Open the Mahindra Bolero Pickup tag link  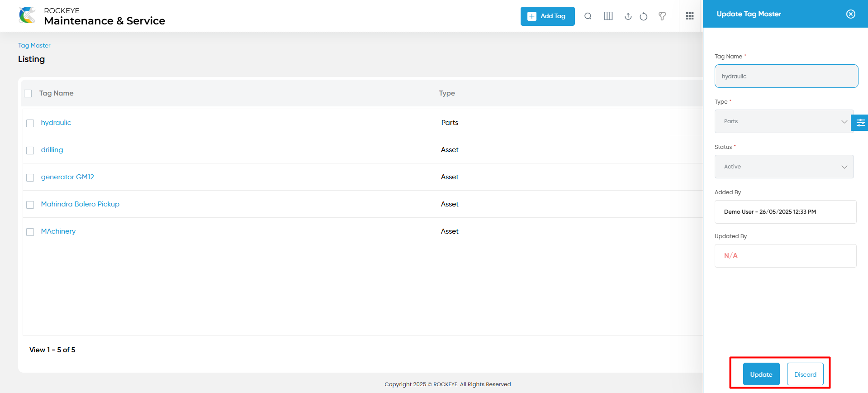tap(80, 204)
